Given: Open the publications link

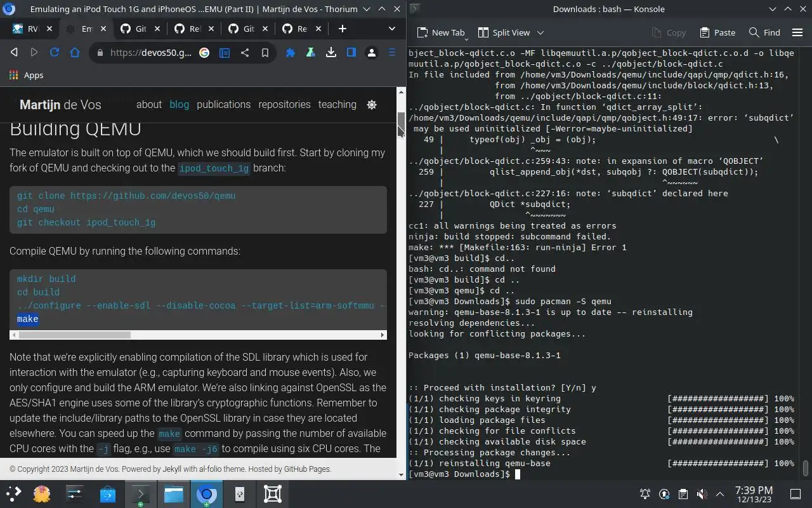Looking at the screenshot, I should 223,105.
